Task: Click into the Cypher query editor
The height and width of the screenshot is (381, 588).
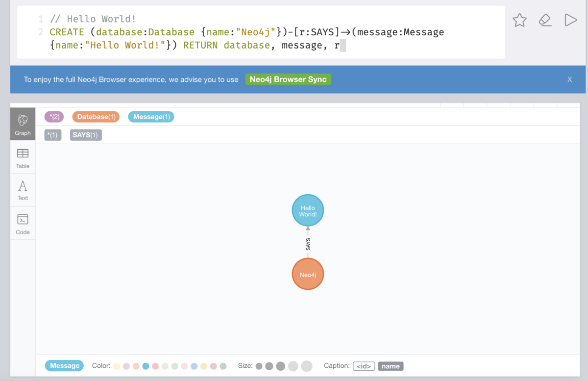Action: pos(261,32)
